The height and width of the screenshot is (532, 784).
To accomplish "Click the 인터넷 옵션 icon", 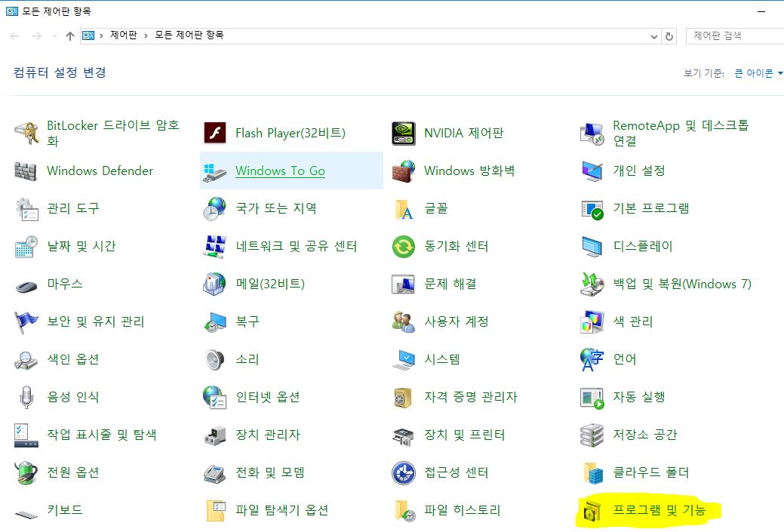I will click(x=215, y=398).
